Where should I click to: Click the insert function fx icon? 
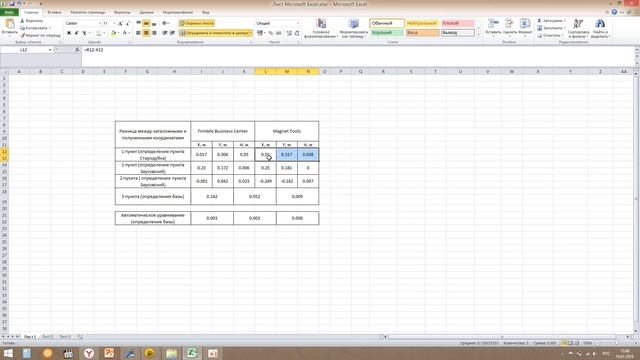point(77,50)
